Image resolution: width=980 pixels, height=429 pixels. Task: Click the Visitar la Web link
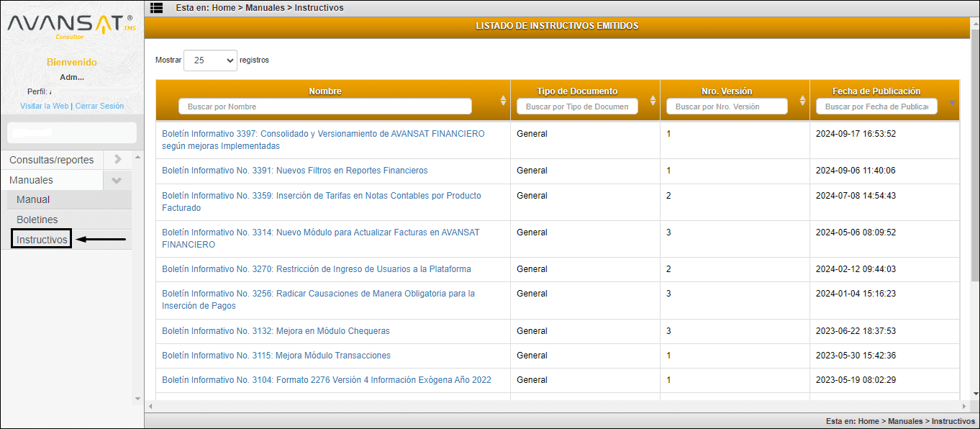44,106
